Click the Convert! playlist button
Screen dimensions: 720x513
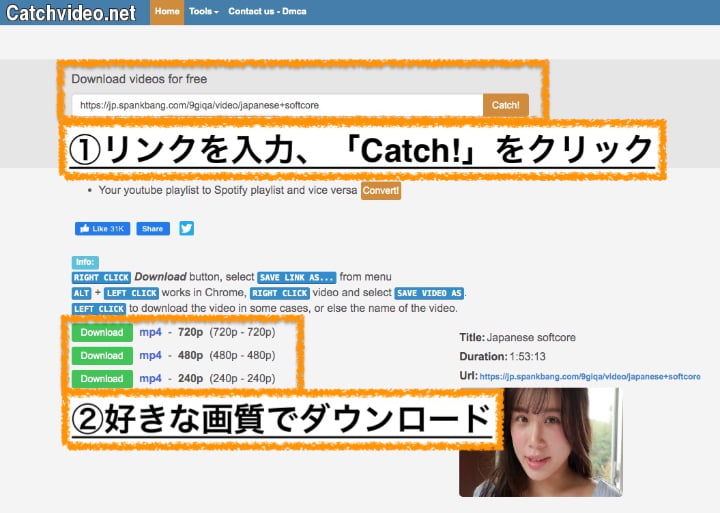(380, 190)
